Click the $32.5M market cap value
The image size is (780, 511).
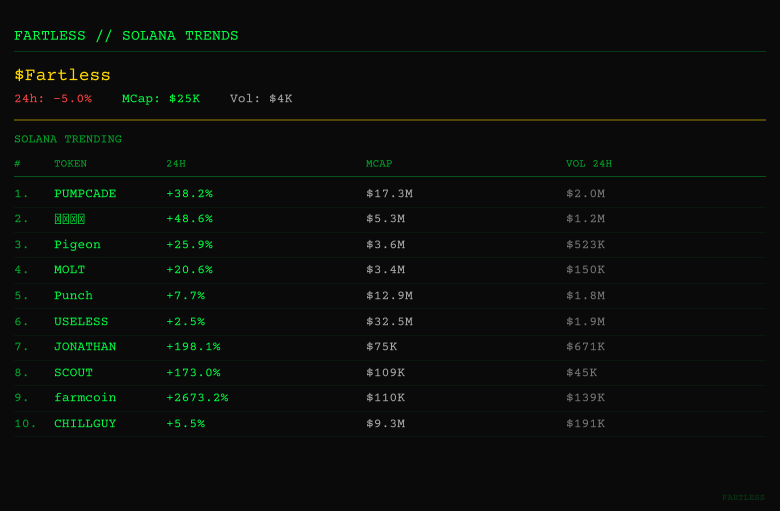390,321
